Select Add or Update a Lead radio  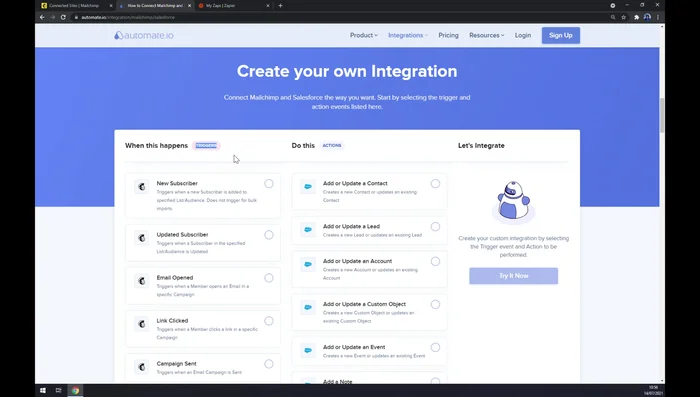pos(435,226)
